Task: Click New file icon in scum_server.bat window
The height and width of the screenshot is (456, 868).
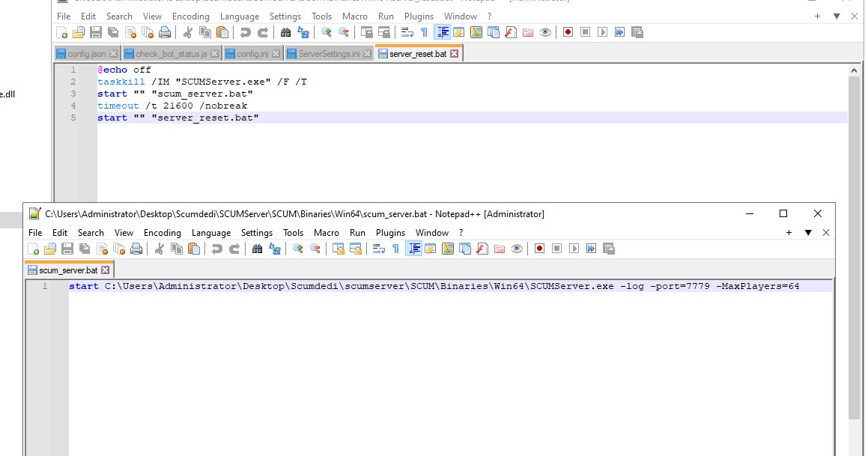Action: (34, 249)
